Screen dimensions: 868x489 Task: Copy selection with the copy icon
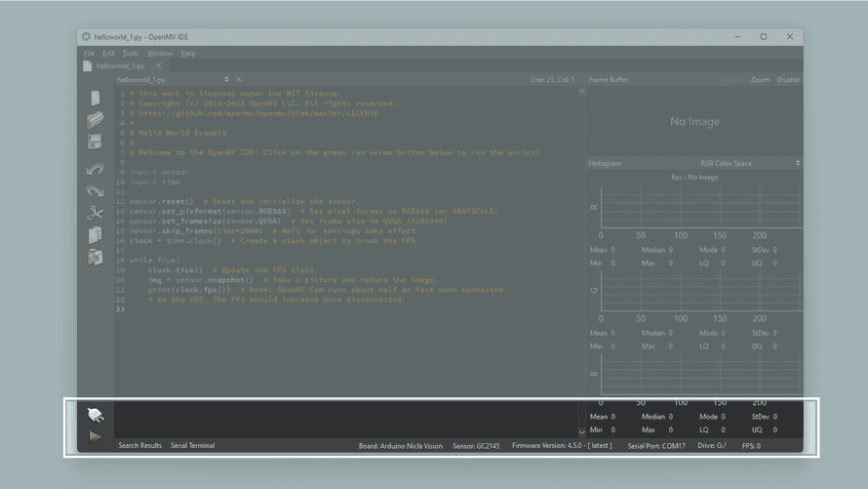coord(95,235)
